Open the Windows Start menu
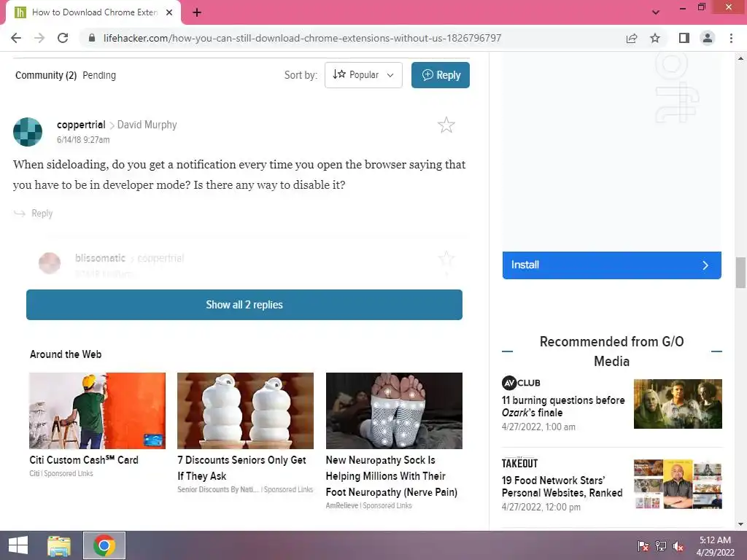 pos(18,545)
